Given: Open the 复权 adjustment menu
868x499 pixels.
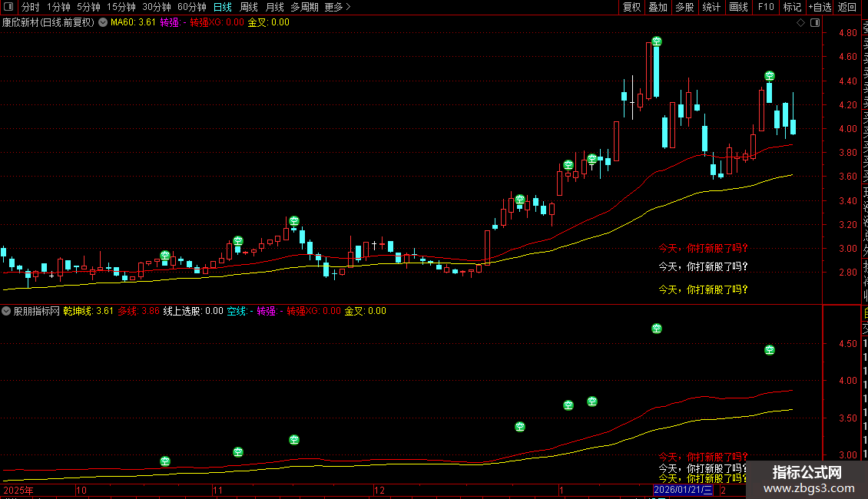Looking at the screenshot, I should coord(631,7).
